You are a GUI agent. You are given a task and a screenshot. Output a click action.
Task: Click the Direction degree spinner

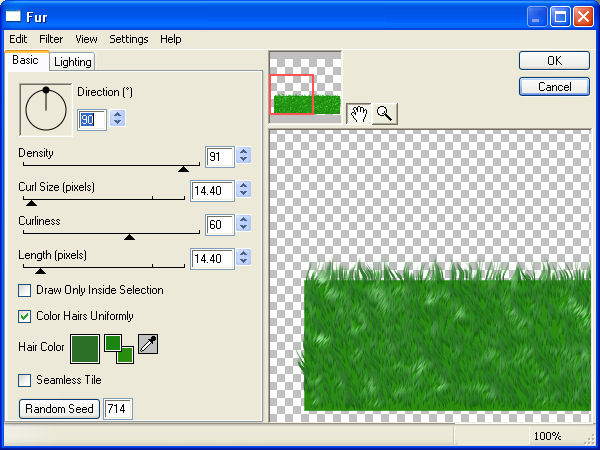118,119
